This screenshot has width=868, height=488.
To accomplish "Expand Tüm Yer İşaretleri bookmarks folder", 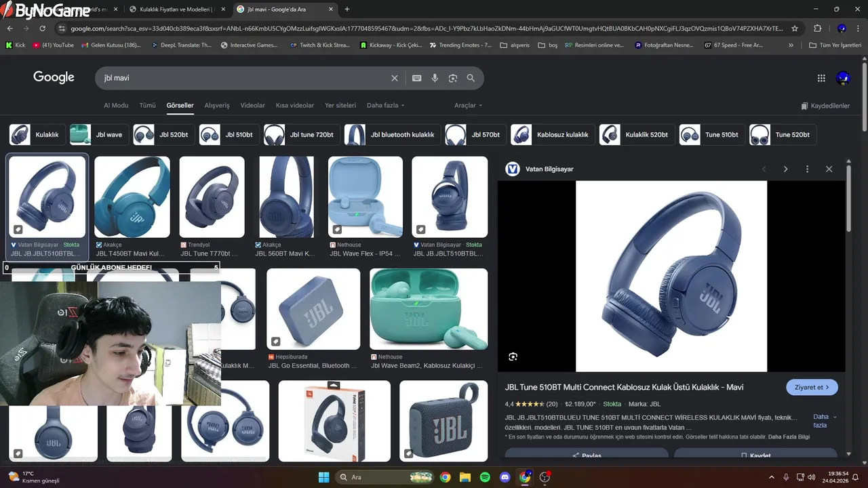I will (x=835, y=45).
